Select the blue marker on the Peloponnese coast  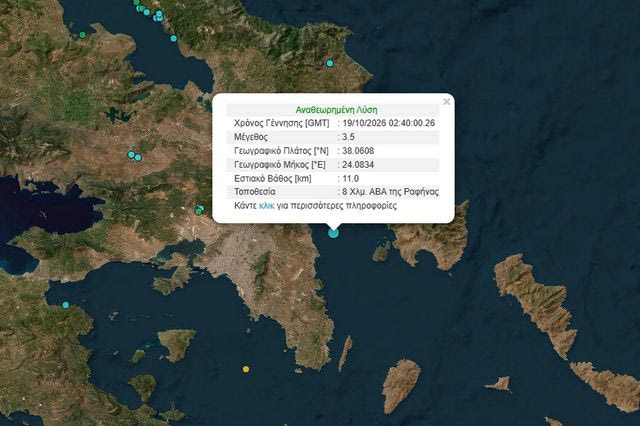coord(66,305)
